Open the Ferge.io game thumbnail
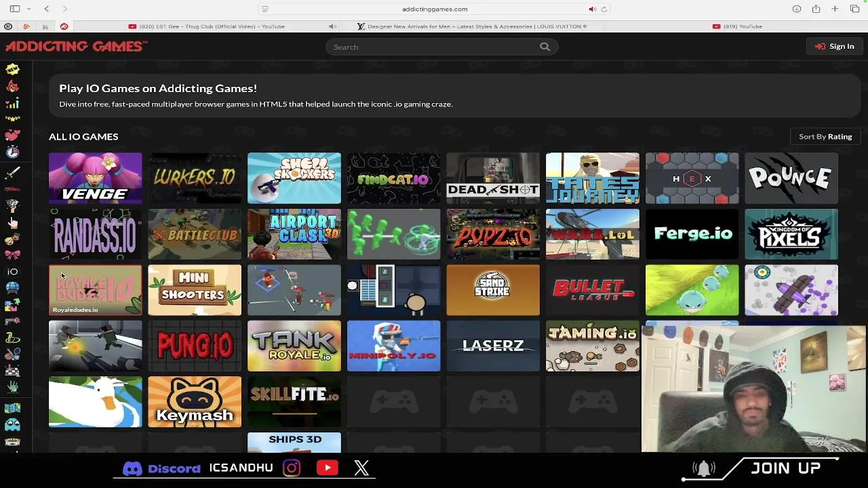Image resolution: width=868 pixels, height=488 pixels. click(692, 235)
